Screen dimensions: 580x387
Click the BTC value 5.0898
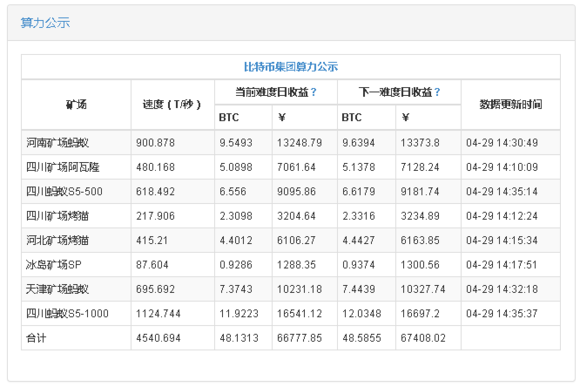(236, 167)
